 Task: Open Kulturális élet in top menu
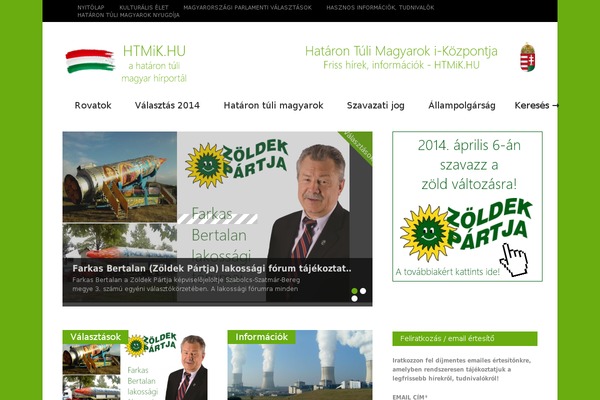click(144, 8)
